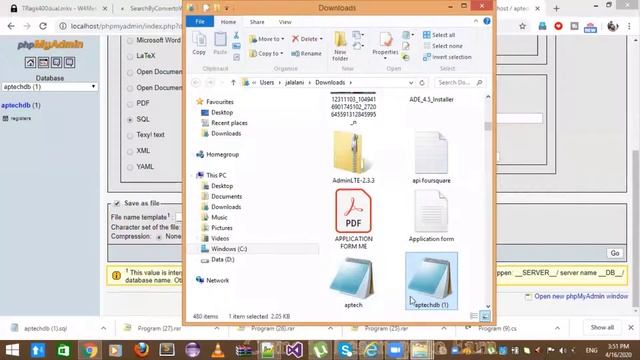Select the aptech notepad file
Screen dimensions: 640x360
(x=353, y=282)
